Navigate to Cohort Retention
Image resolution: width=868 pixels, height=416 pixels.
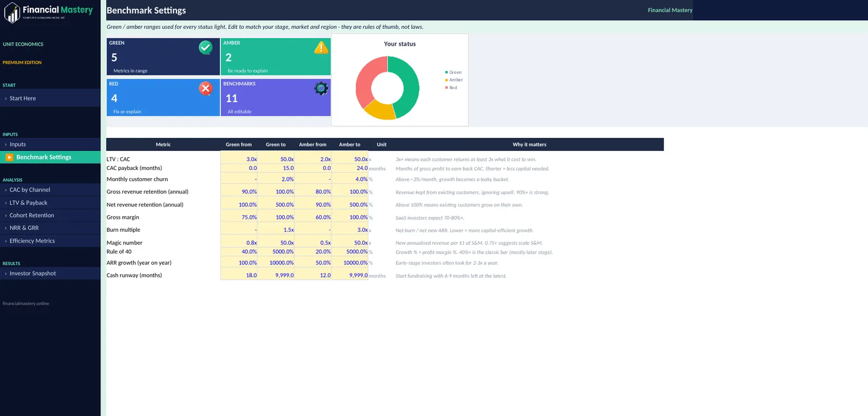(x=50, y=216)
